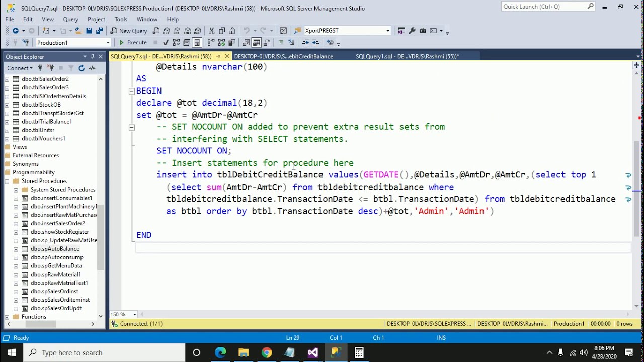The height and width of the screenshot is (362, 644).
Task: Open Production1 database dropdown
Action: pyautogui.click(x=108, y=43)
